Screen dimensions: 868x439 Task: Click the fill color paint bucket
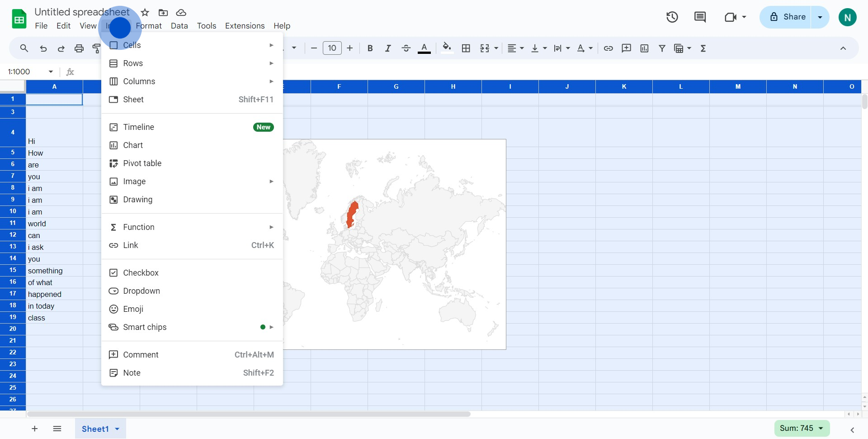pyautogui.click(x=447, y=48)
